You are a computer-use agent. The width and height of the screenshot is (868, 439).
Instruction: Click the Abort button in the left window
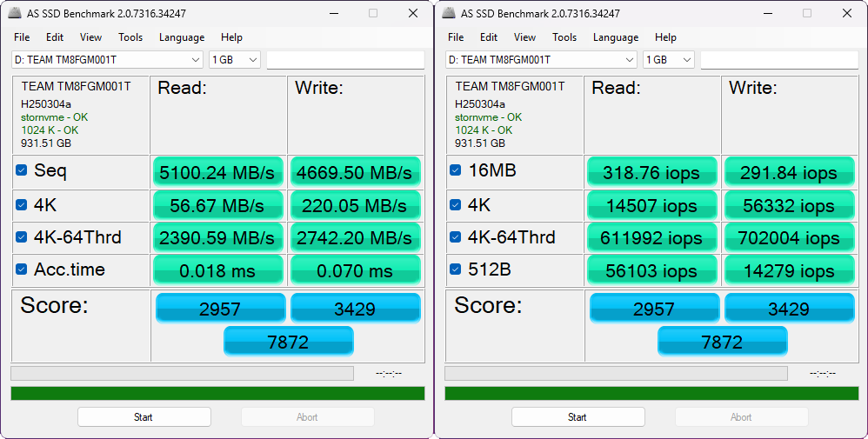[x=307, y=417]
